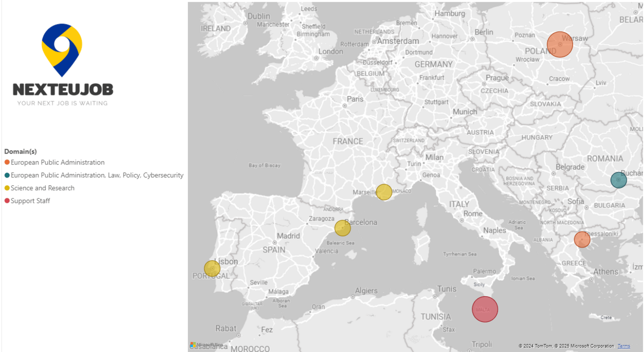Screen dimensions: 644x352
Task: Click the Naples label on map
Action: point(494,230)
